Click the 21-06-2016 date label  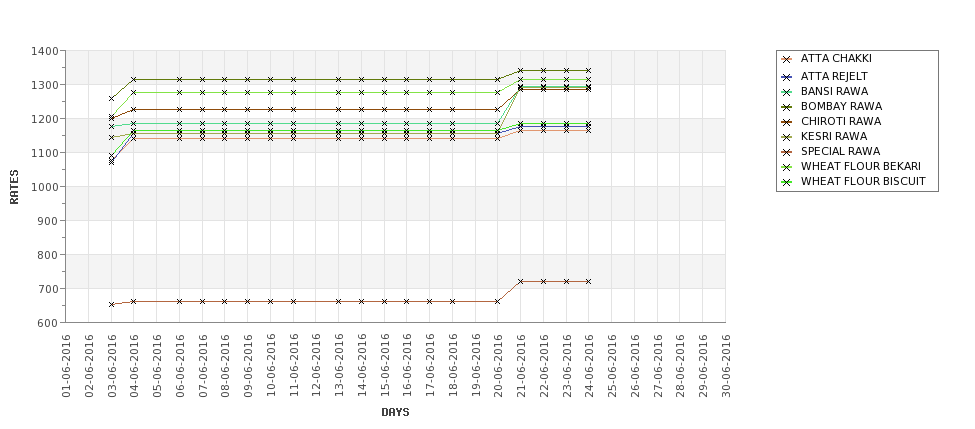tap(521, 366)
